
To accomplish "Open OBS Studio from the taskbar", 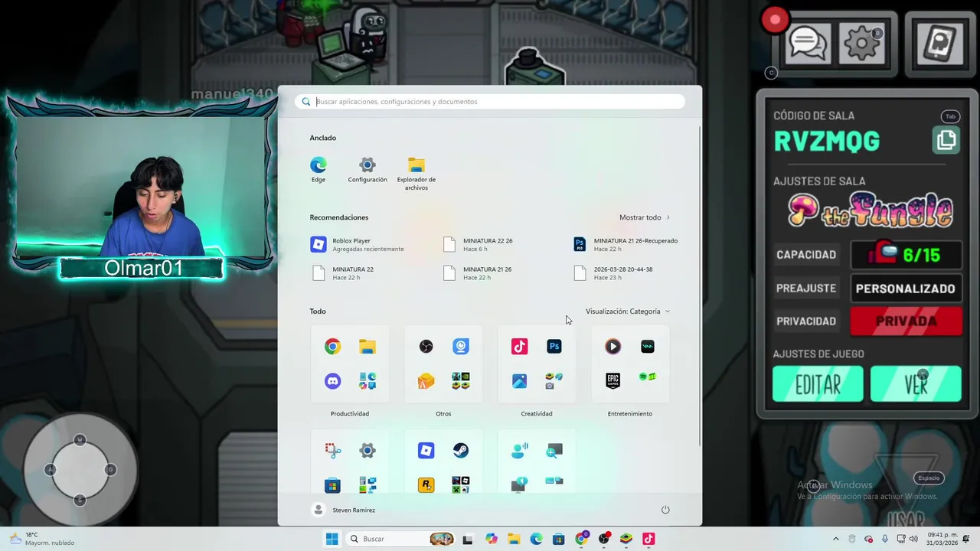I will pyautogui.click(x=604, y=539).
